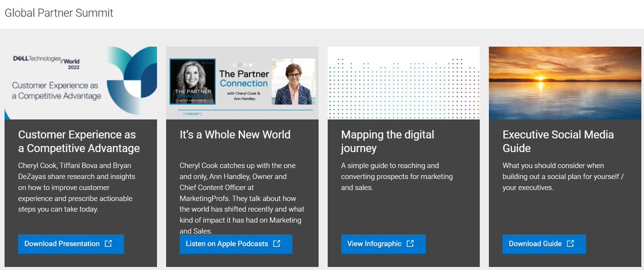Click the Dell Technologies World 2022 logo
Viewport: 644px width, 270px height.
pyautogui.click(x=45, y=61)
